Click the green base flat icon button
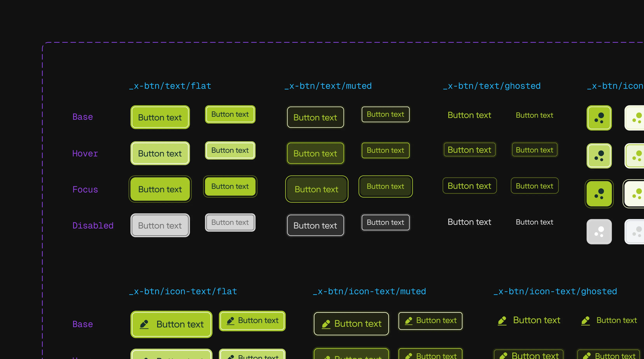 [x=599, y=118]
